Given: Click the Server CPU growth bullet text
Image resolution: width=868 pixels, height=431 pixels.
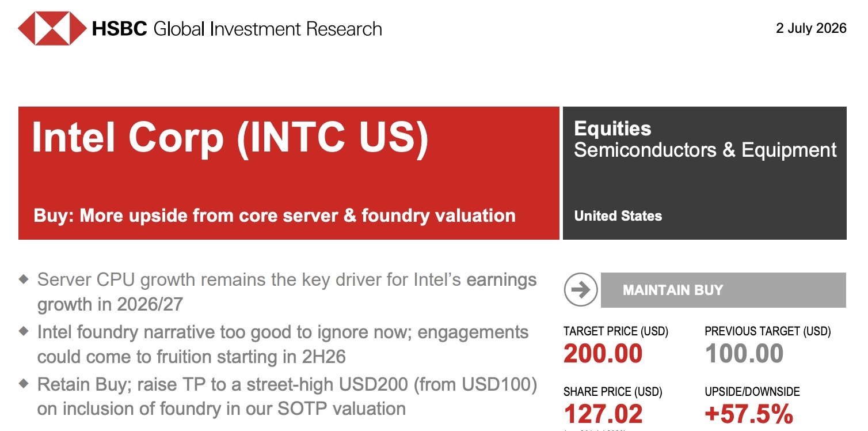Looking at the screenshot, I should [x=287, y=292].
